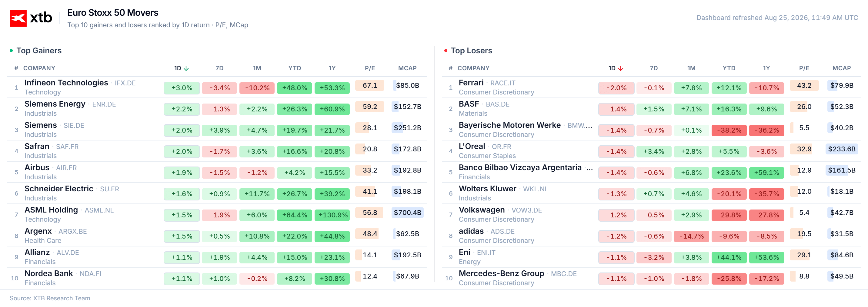Screen dimensions: 868x307
Task: Click the xtb logo icon
Action: click(x=18, y=18)
